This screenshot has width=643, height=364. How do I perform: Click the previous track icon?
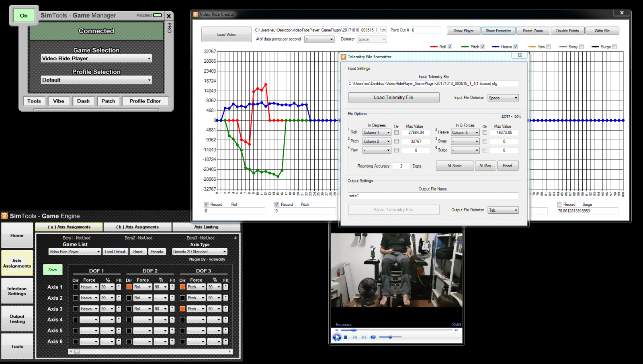click(355, 337)
